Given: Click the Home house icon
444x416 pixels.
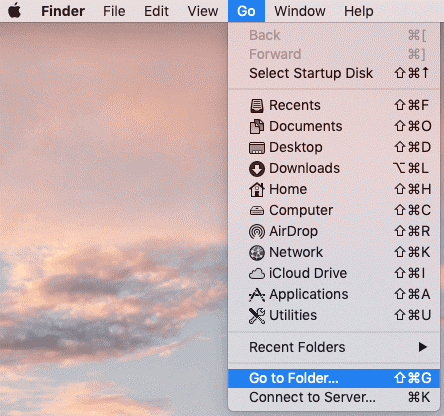Looking at the screenshot, I should click(257, 189).
